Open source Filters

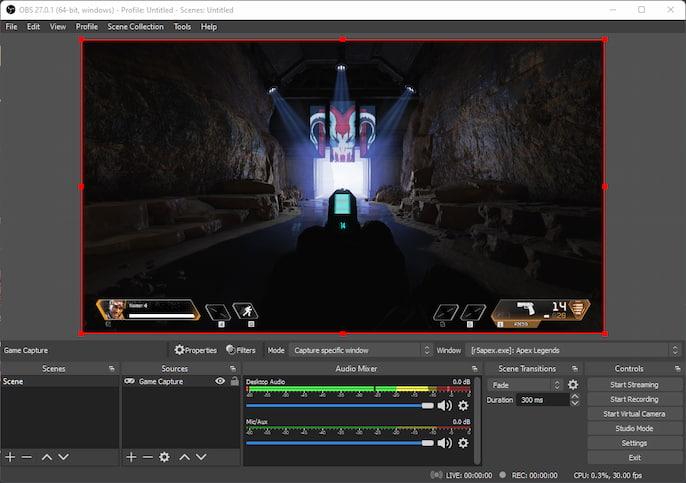pos(241,350)
